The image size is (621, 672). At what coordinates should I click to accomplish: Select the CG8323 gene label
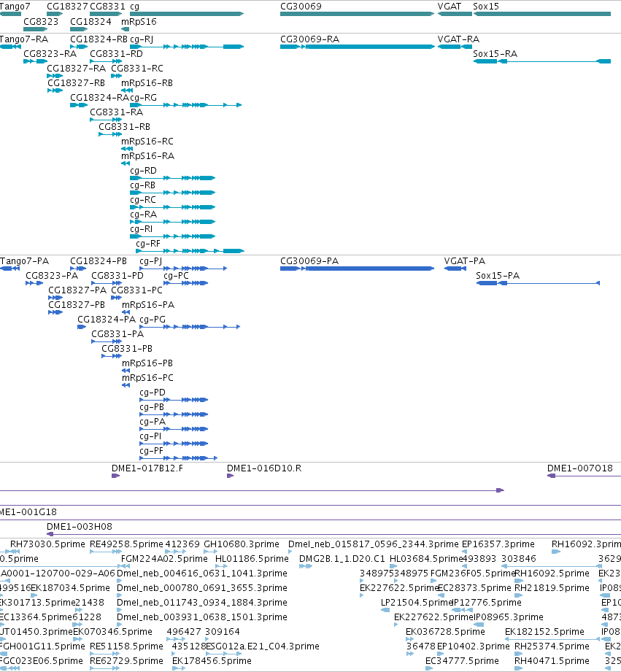click(x=41, y=21)
